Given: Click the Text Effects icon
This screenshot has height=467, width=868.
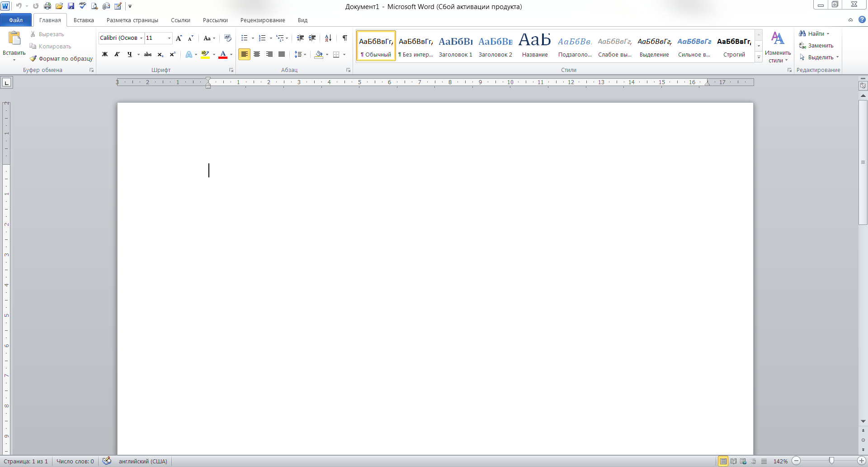Looking at the screenshot, I should tap(189, 54).
